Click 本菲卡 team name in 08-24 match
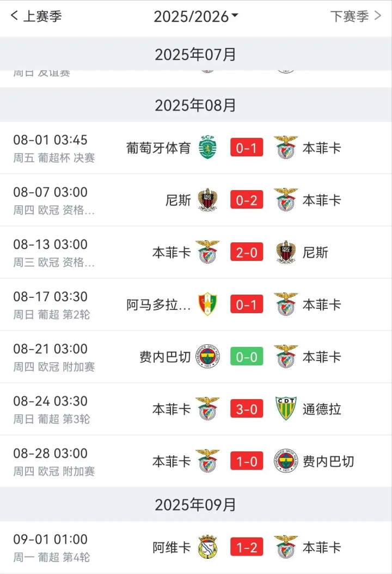Image resolution: width=392 pixels, height=574 pixels. [171, 409]
